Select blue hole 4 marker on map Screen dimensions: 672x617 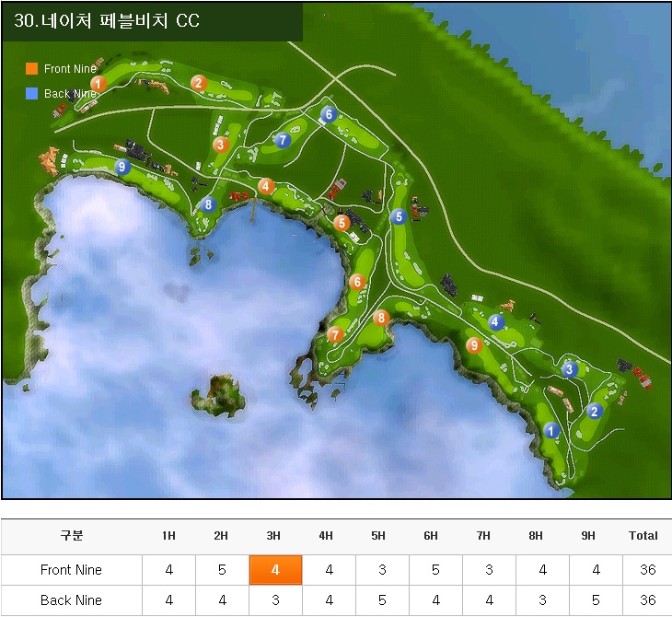[x=496, y=322]
